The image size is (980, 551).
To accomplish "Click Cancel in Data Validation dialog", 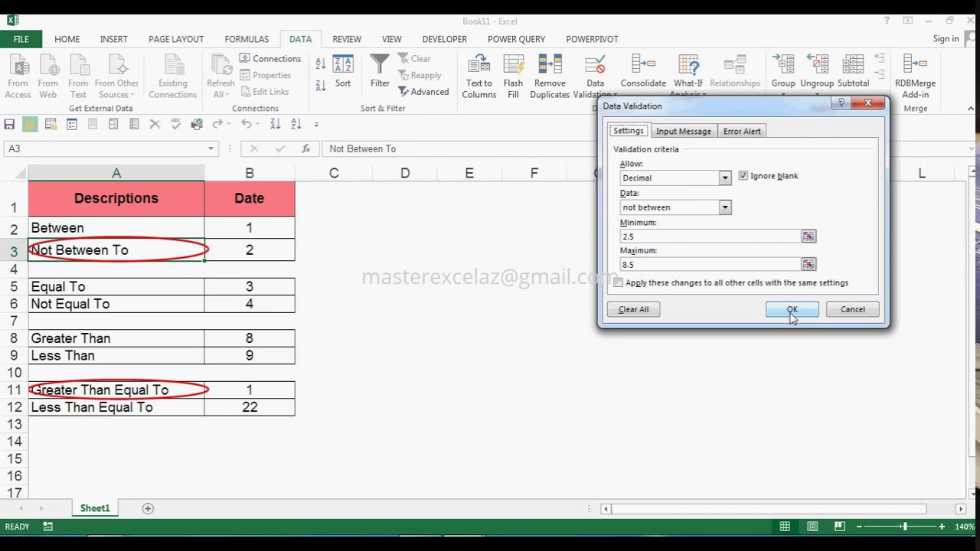I will [x=852, y=309].
